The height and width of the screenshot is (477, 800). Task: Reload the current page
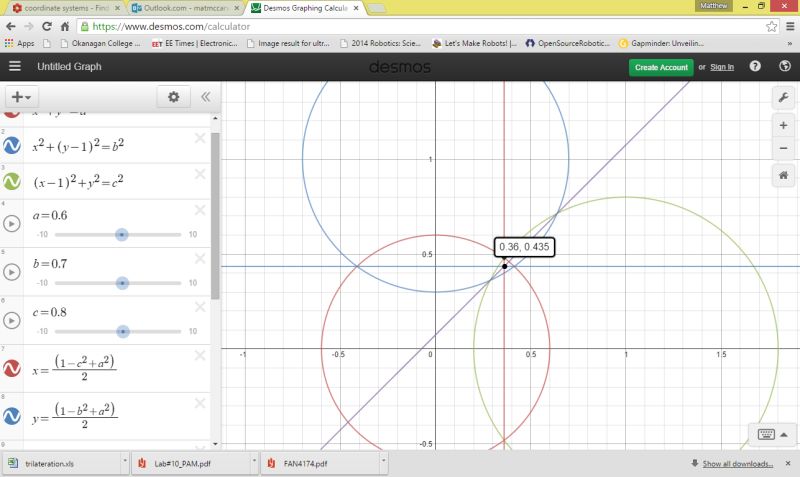(x=46, y=27)
